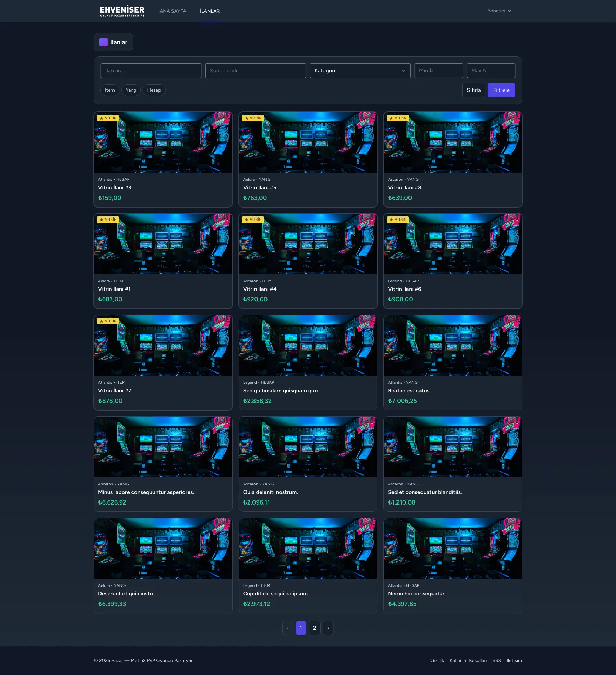Toggle the Hesap filter chip
This screenshot has width=616, height=675.
[x=154, y=90]
